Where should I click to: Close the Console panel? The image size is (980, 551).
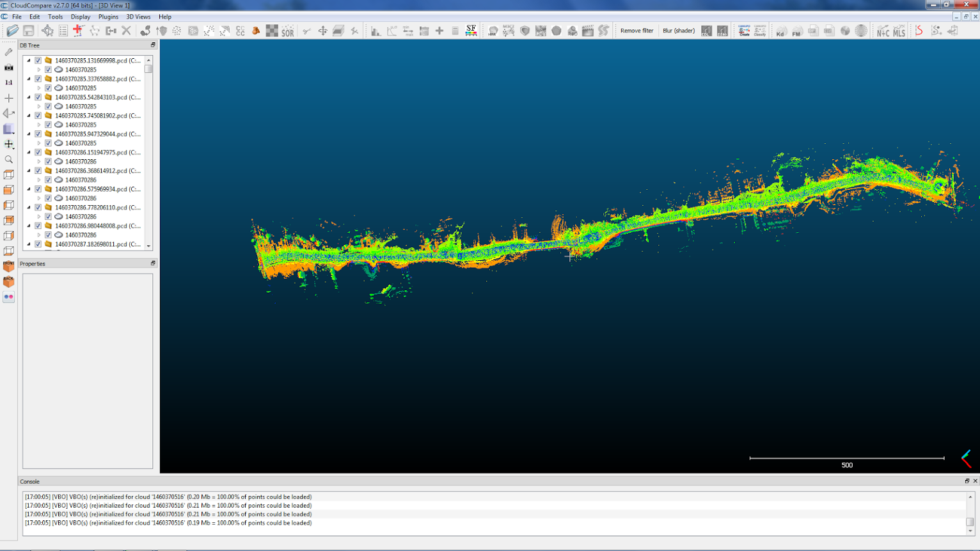pos(975,481)
